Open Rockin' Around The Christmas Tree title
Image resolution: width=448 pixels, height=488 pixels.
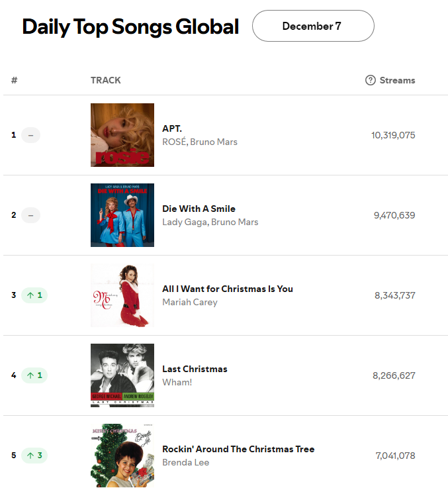(x=238, y=449)
